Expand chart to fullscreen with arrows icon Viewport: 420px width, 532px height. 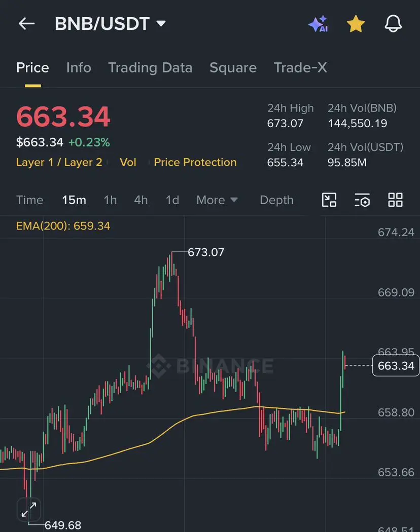[x=29, y=509]
